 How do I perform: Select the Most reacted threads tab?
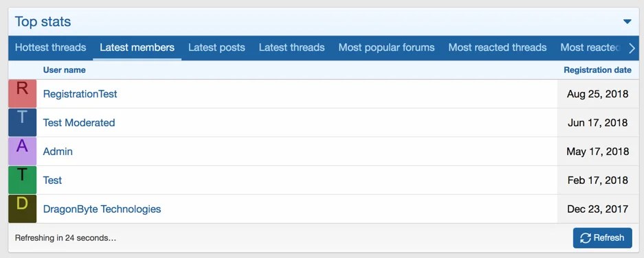point(498,47)
